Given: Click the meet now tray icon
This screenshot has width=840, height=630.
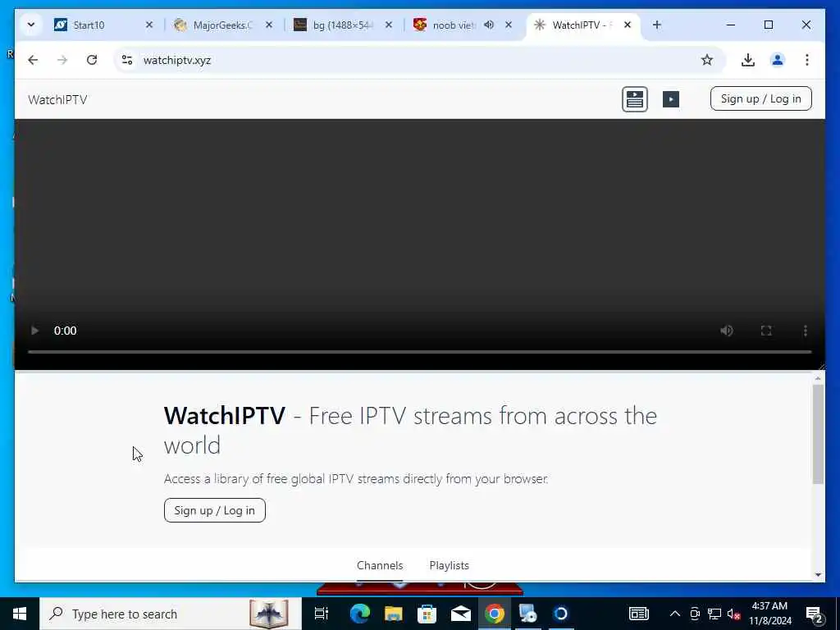Looking at the screenshot, I should [695, 614].
